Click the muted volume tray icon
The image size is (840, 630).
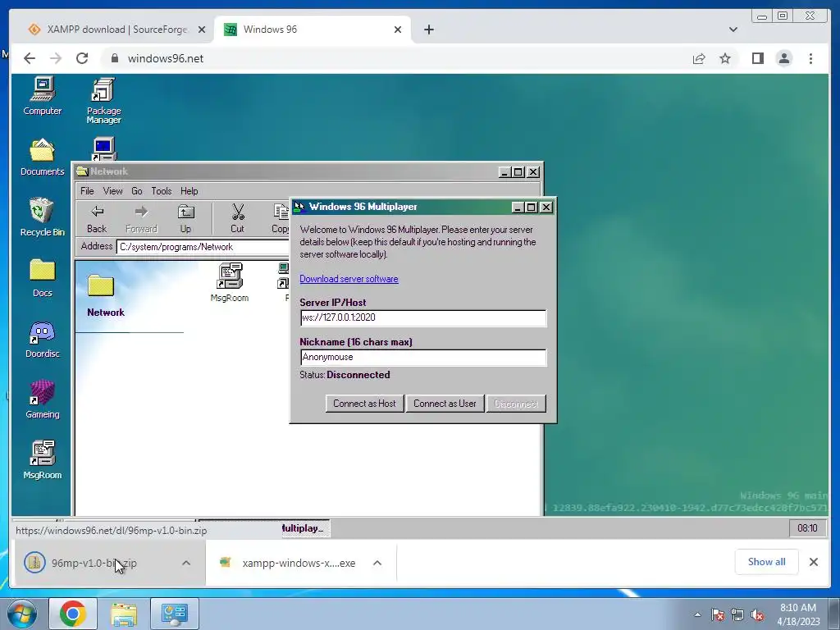point(757,615)
